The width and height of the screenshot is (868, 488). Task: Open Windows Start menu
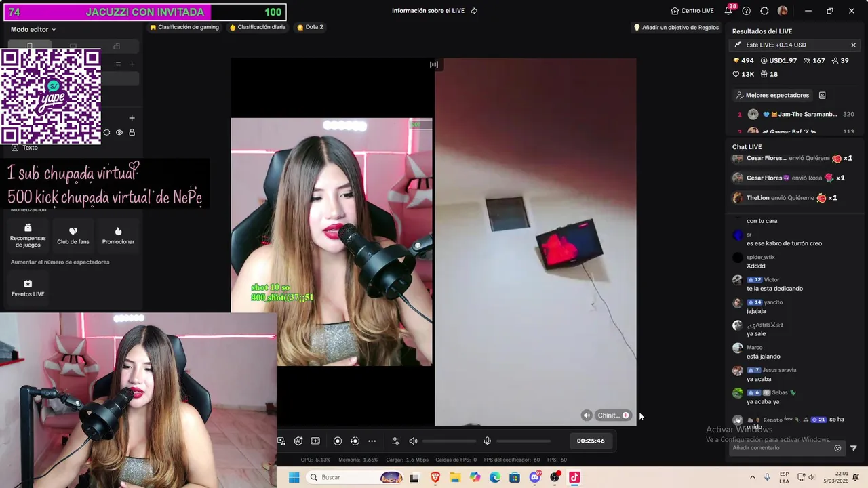294,477
